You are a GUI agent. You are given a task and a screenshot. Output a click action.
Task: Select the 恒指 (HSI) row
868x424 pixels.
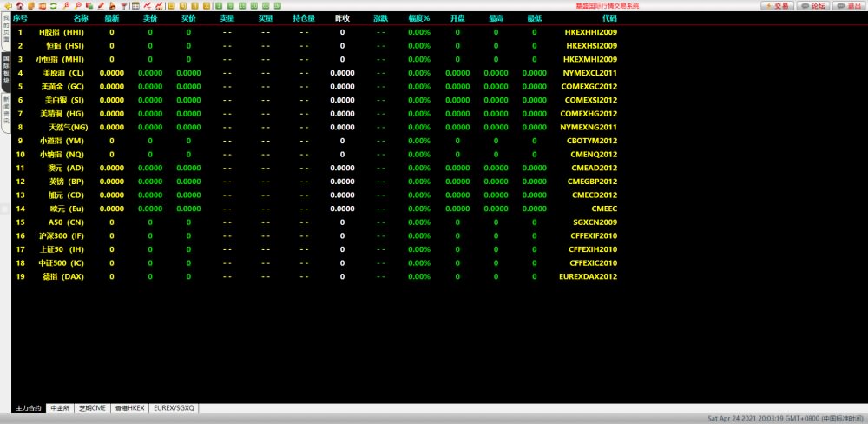pyautogui.click(x=316, y=46)
